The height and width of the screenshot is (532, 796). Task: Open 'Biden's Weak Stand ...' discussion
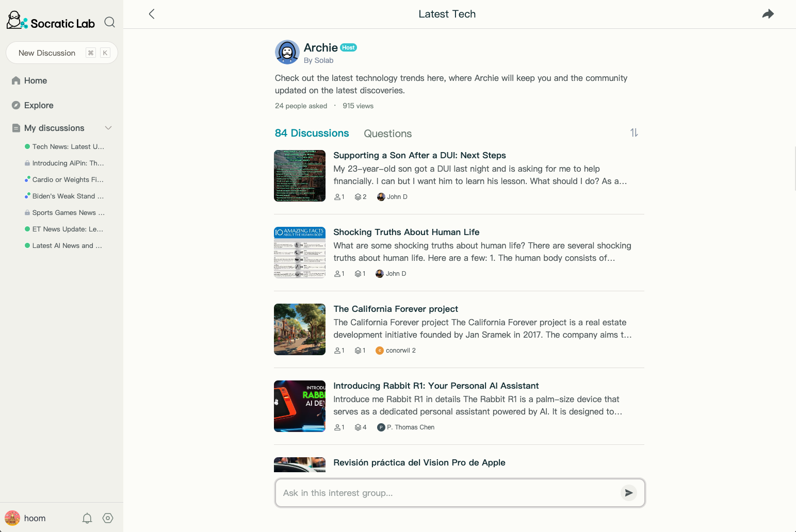(64, 196)
